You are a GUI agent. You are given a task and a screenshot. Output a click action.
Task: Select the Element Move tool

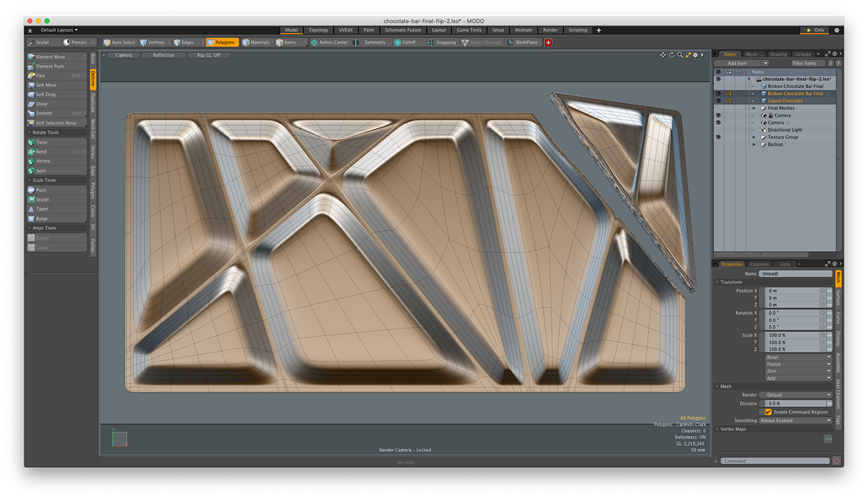pos(51,56)
